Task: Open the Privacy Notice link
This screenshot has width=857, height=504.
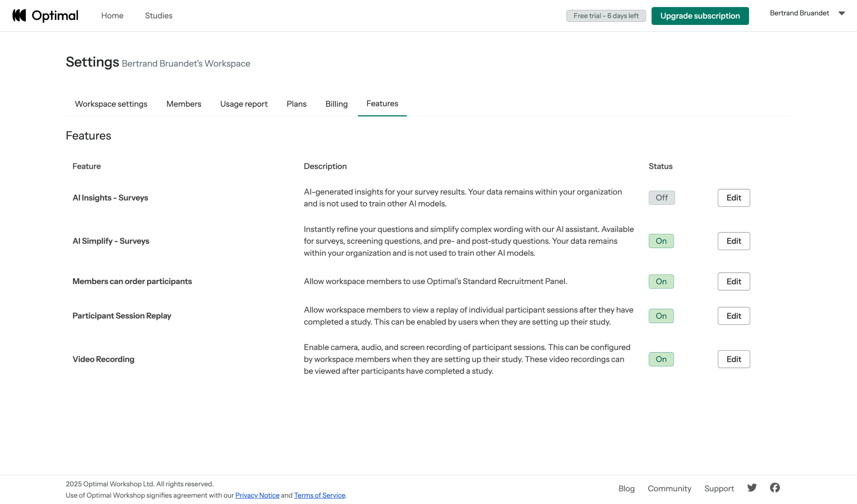Action: [257, 495]
